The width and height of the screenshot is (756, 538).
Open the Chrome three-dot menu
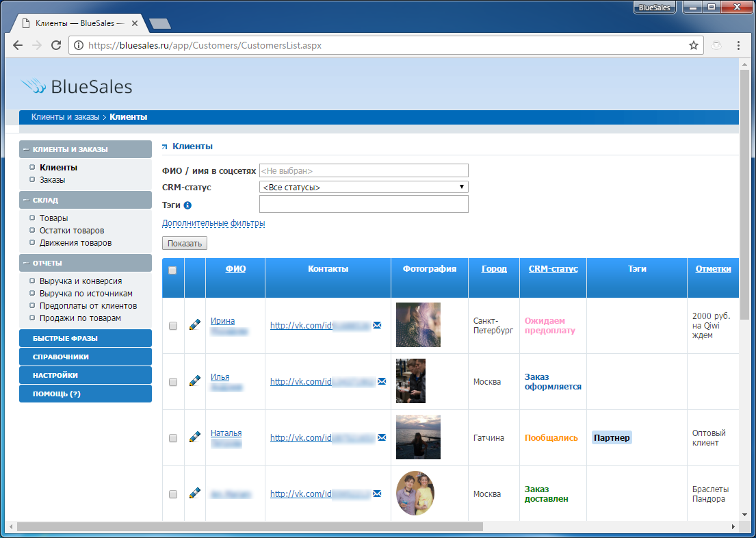coord(739,45)
